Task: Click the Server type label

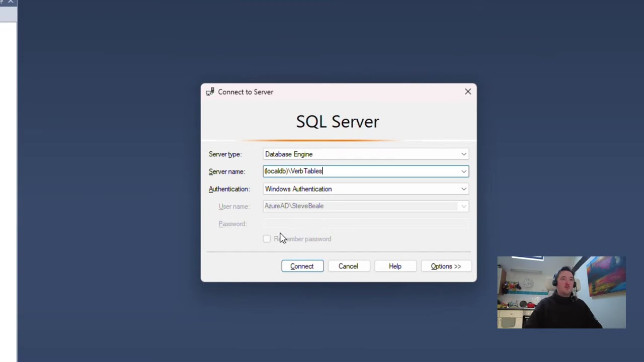Action: pyautogui.click(x=225, y=154)
